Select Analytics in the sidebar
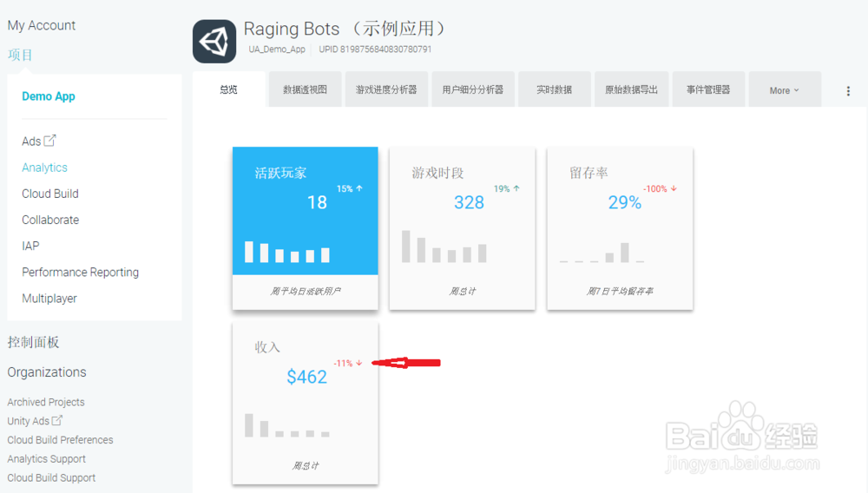The image size is (868, 493). tap(44, 168)
